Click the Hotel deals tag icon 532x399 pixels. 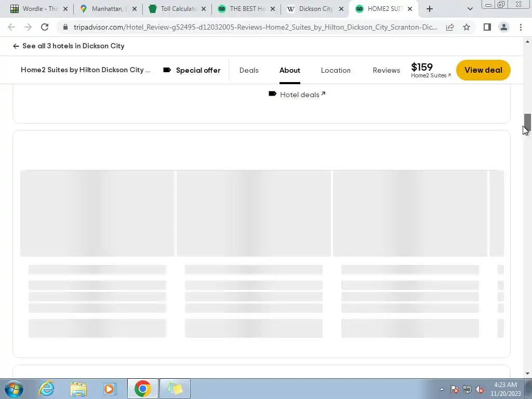pyautogui.click(x=272, y=94)
